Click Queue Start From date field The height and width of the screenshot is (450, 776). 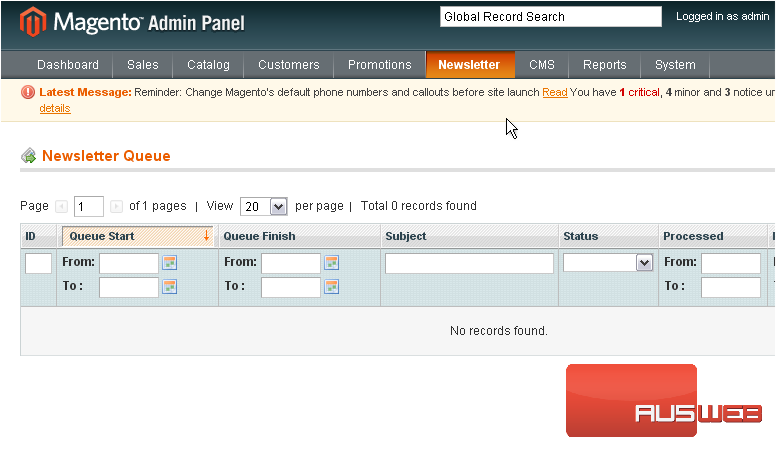click(x=129, y=263)
